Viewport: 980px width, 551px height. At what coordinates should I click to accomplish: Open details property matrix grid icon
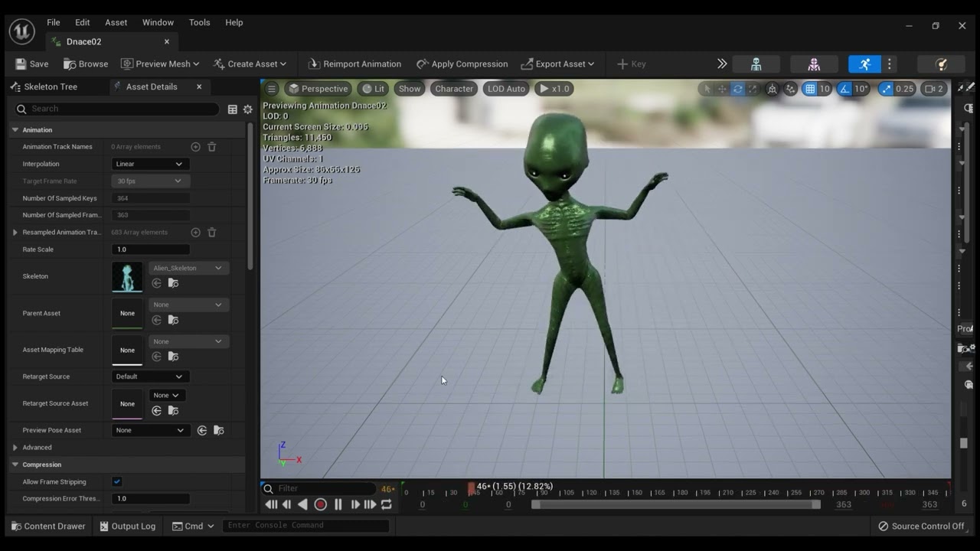[x=233, y=109]
